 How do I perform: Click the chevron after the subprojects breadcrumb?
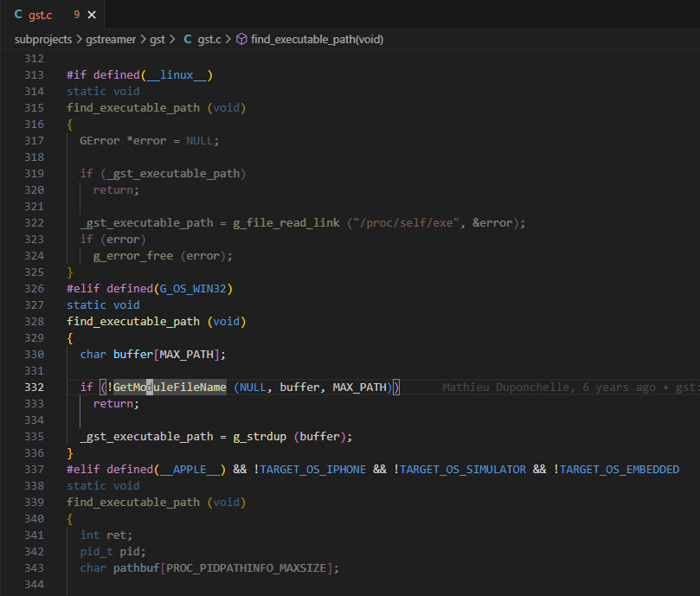click(79, 39)
